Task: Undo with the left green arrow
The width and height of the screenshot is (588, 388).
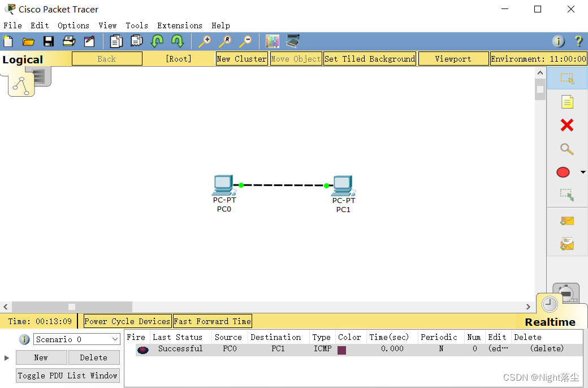Action: (157, 41)
